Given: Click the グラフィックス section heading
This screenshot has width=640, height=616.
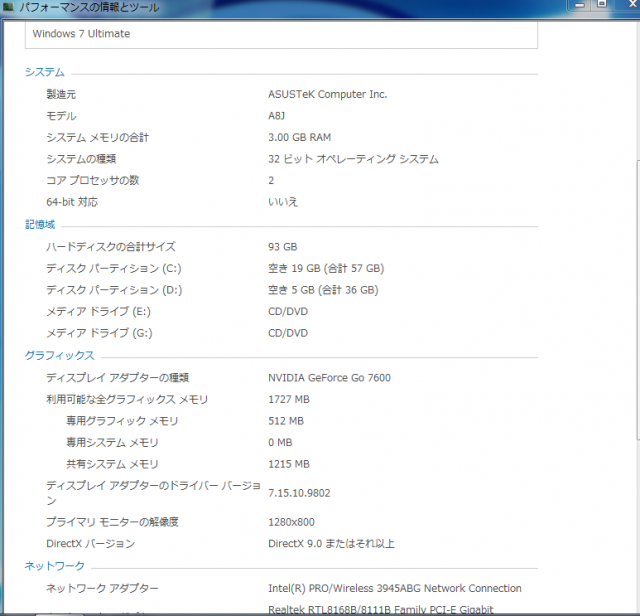Looking at the screenshot, I should pos(60,356).
